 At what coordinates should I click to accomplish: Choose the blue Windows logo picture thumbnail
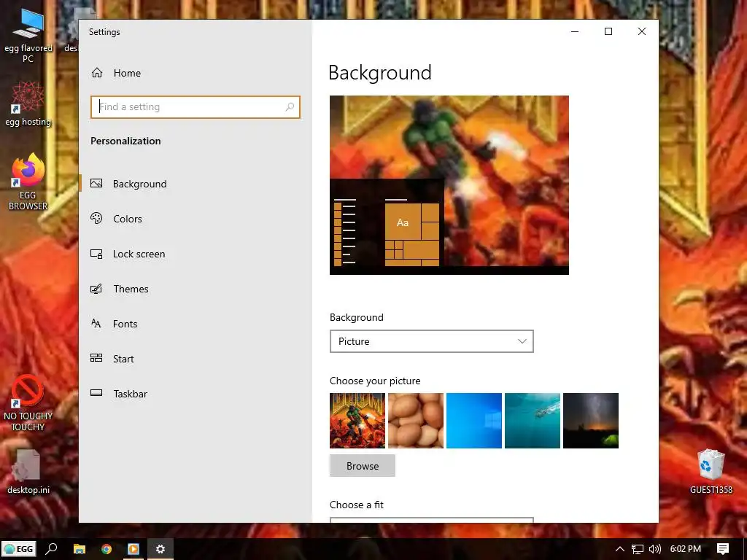point(474,421)
